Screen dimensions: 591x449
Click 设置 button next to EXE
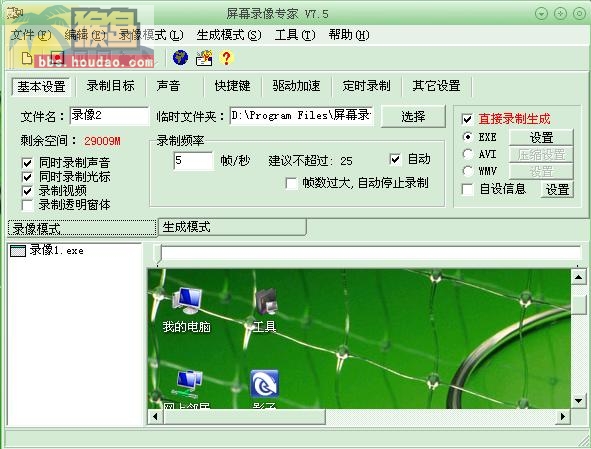[541, 137]
